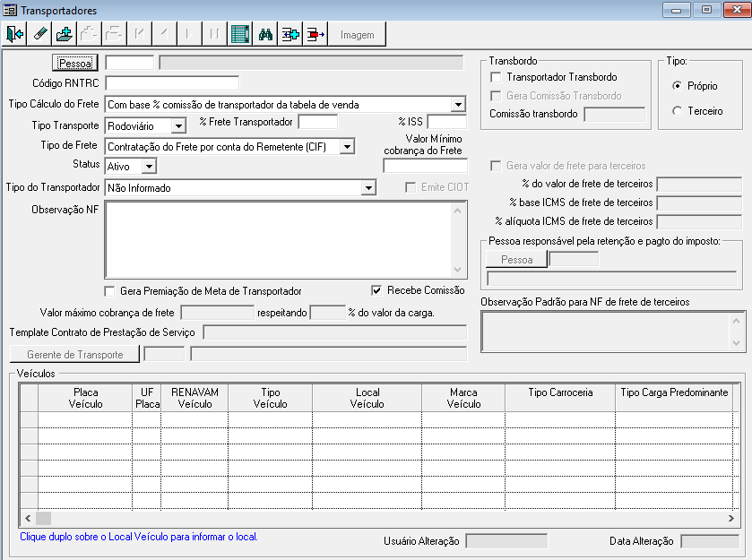Click Veículos grid horizontal scrollbar thumb

pos(43,518)
